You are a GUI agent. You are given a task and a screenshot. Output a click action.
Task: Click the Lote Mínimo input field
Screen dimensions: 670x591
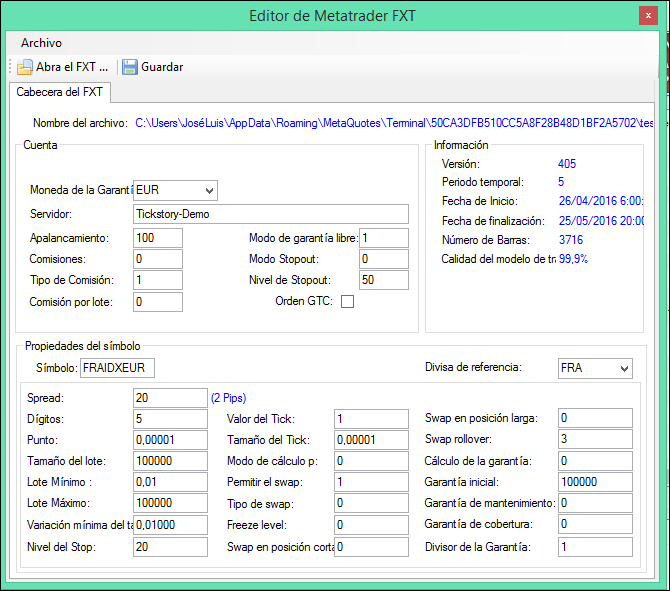click(169, 483)
